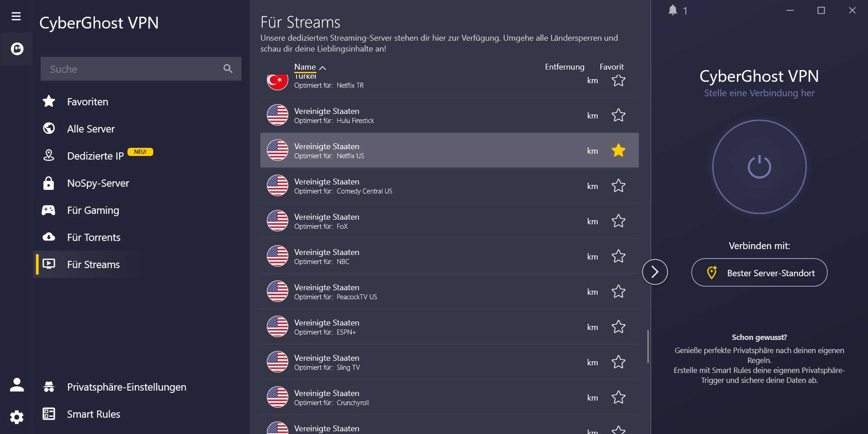Click the Bester Server-Standort button

759,272
